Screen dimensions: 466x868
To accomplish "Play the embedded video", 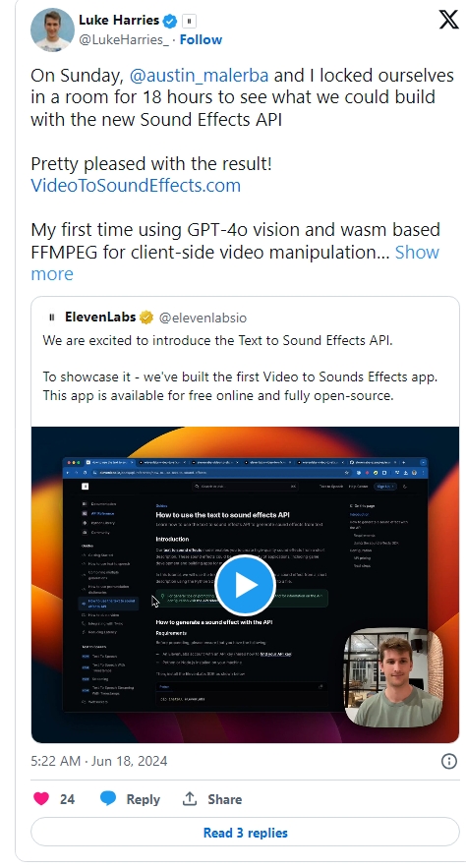I will click(245, 585).
